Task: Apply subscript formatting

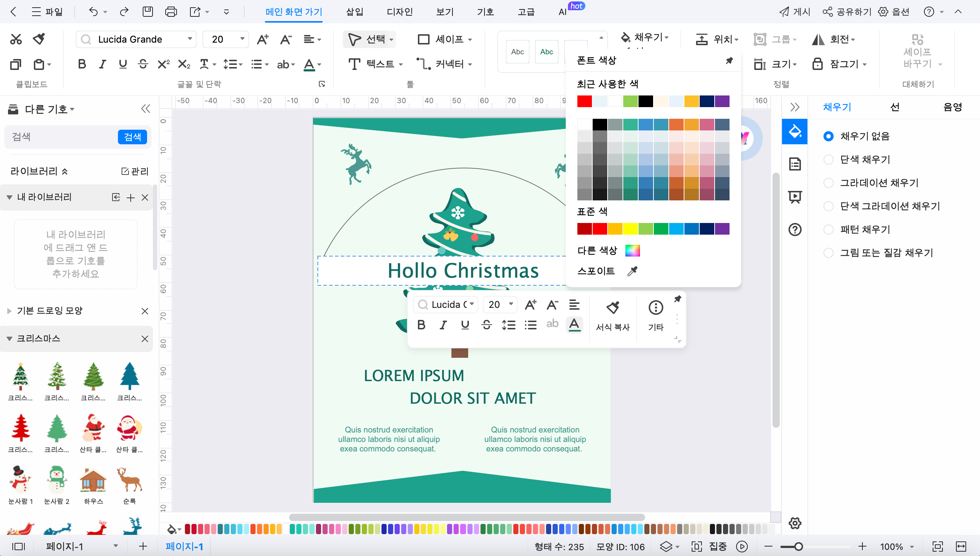Action: pyautogui.click(x=184, y=64)
